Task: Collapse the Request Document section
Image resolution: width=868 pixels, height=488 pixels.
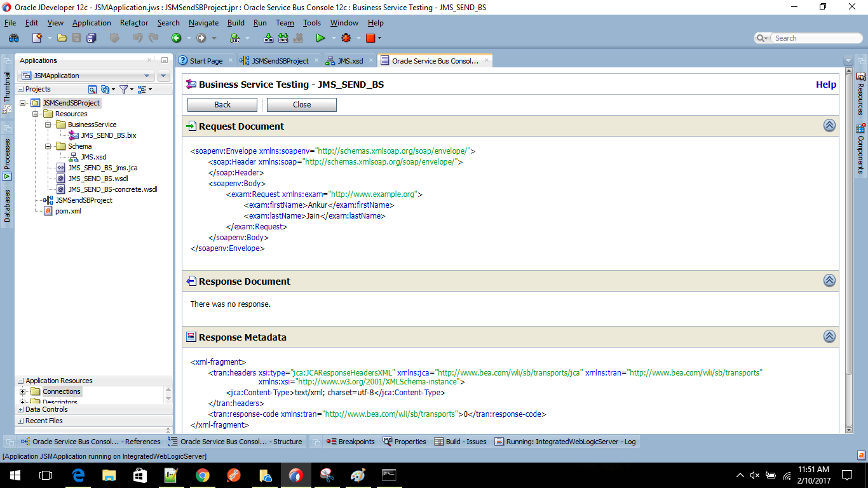Action: (829, 126)
